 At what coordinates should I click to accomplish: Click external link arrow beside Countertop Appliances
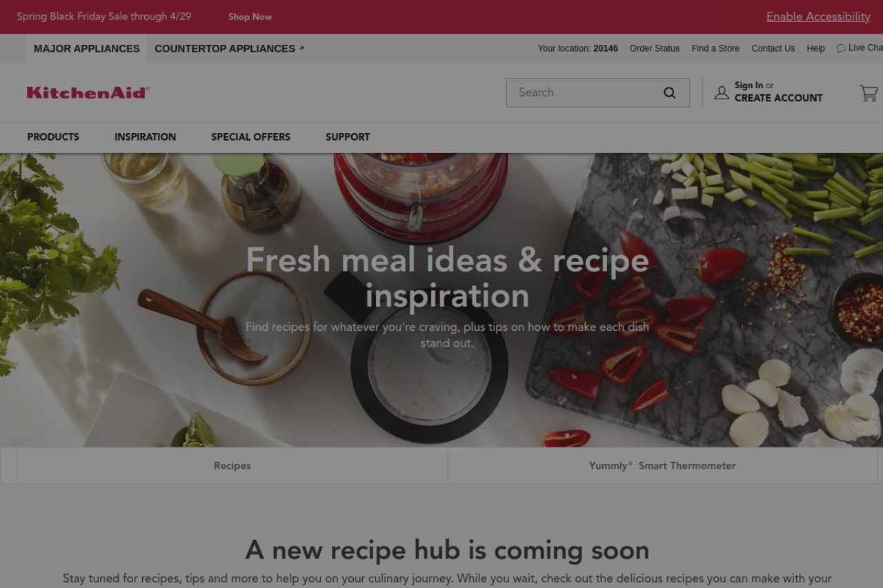pyautogui.click(x=301, y=48)
